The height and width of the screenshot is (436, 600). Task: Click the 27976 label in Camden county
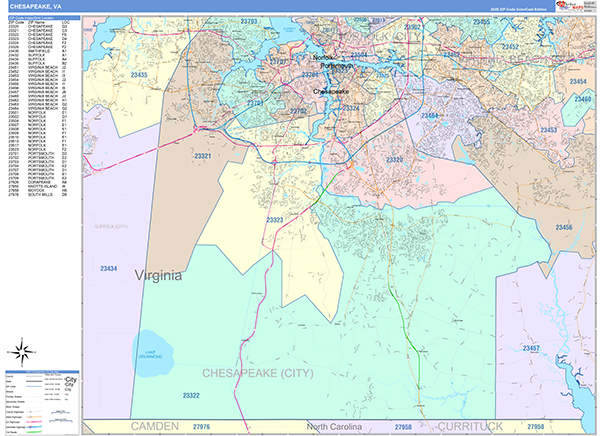coord(201,426)
